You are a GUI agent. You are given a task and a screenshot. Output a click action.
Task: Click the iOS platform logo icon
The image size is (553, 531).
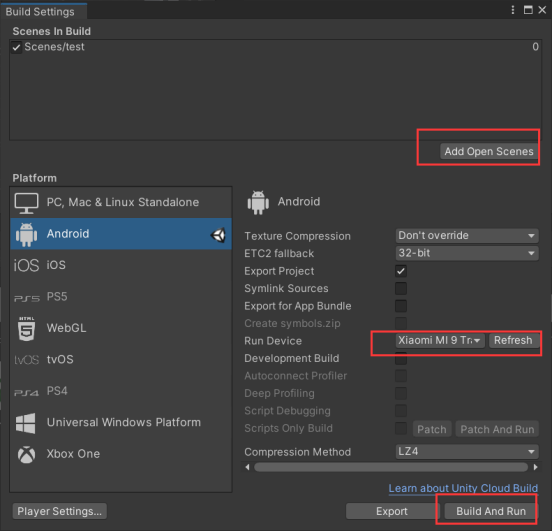coord(26,265)
